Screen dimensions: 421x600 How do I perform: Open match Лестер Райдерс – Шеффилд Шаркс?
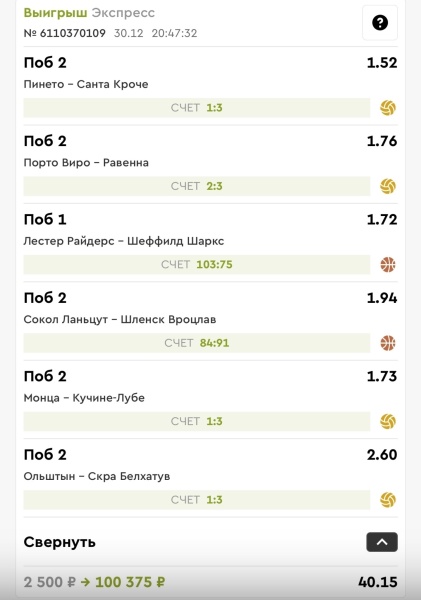tap(124, 241)
